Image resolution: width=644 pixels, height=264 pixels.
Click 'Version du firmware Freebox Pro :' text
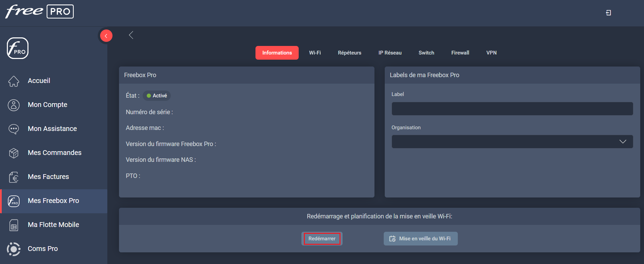171,144
